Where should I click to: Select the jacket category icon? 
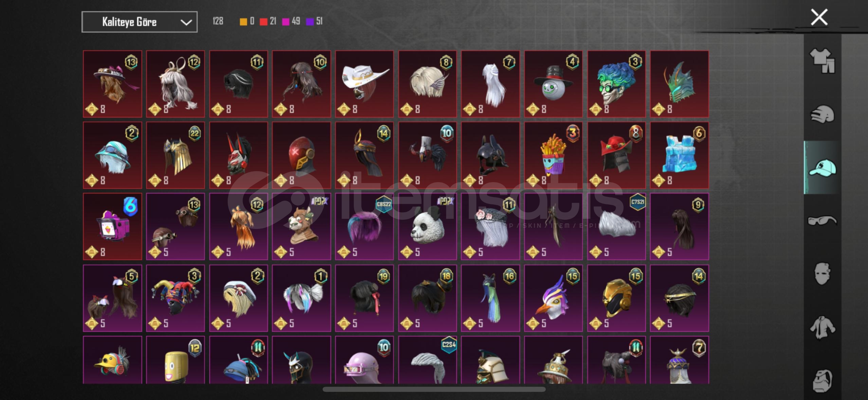(x=822, y=327)
